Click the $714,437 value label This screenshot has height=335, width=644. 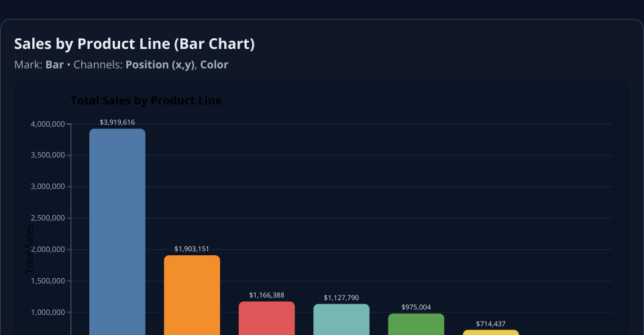490,324
